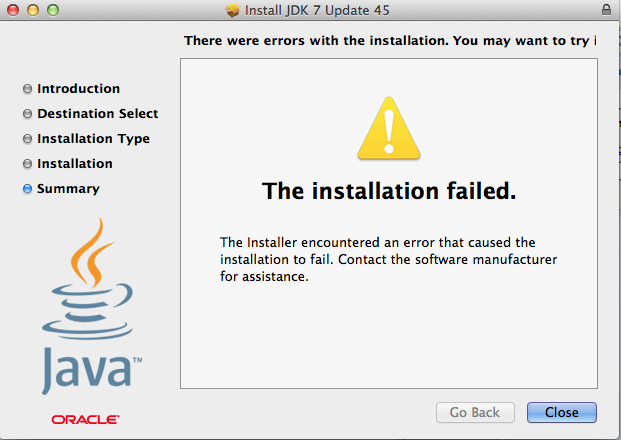Click the yellow minimize window button
621x440 pixels.
[x=33, y=10]
